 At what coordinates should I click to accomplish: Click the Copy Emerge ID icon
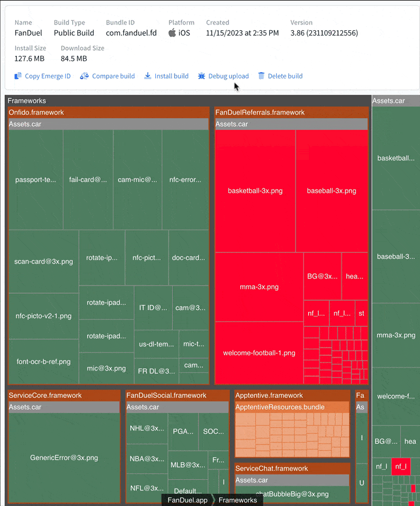[x=18, y=76]
